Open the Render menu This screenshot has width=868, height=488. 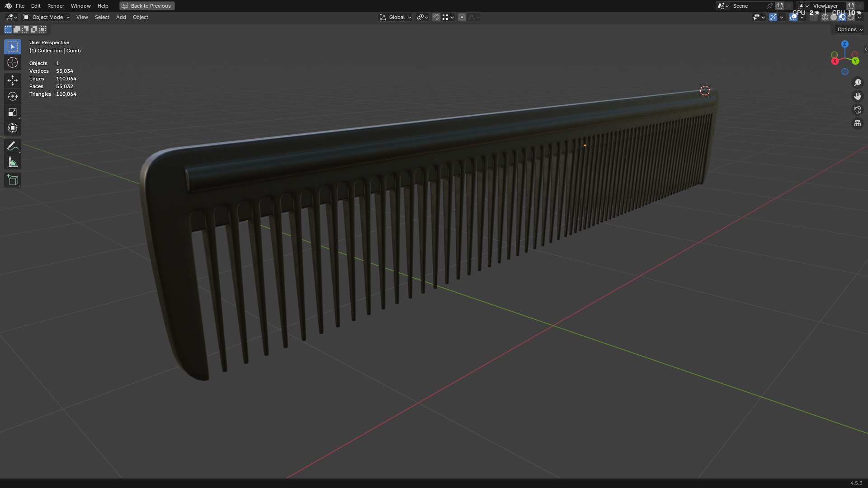coord(56,6)
